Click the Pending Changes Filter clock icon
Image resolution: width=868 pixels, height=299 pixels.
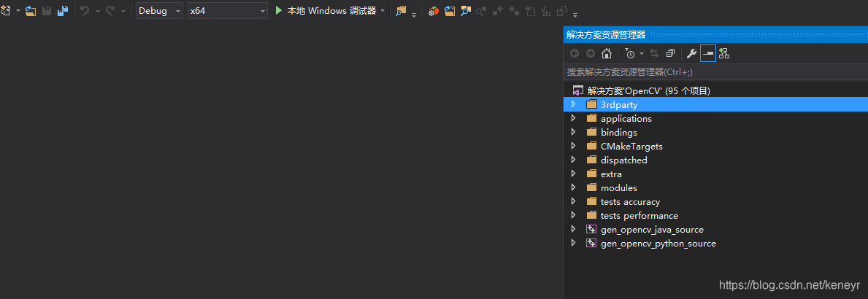tap(630, 54)
